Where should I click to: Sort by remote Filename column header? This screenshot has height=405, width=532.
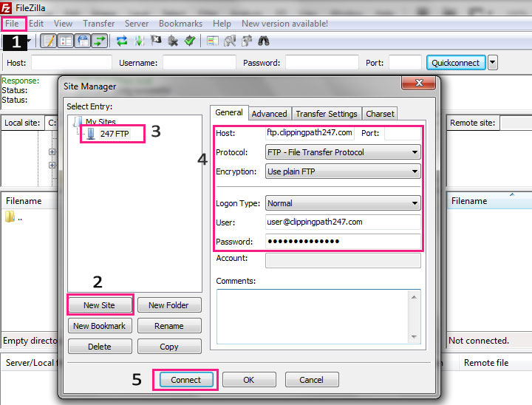coord(489,201)
